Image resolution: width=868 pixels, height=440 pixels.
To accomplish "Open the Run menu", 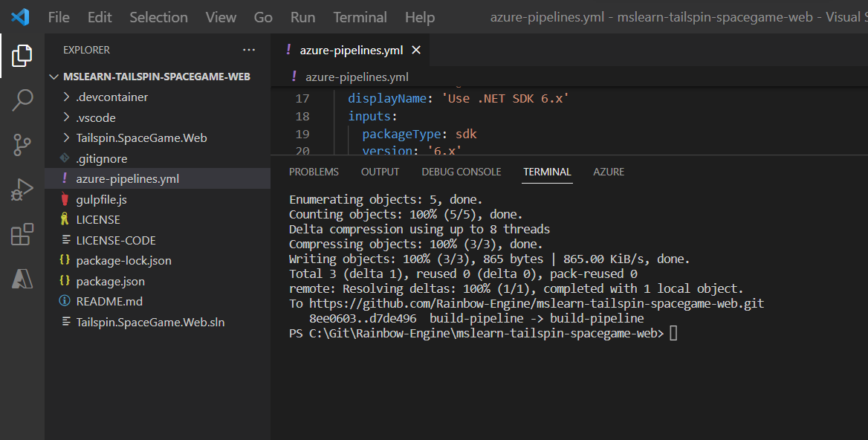I will point(302,17).
